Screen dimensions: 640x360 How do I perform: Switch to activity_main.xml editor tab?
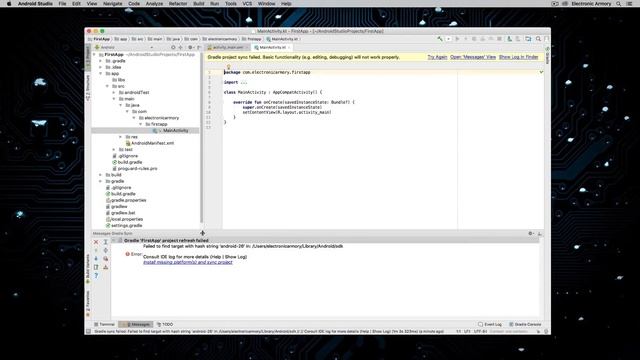(x=227, y=47)
